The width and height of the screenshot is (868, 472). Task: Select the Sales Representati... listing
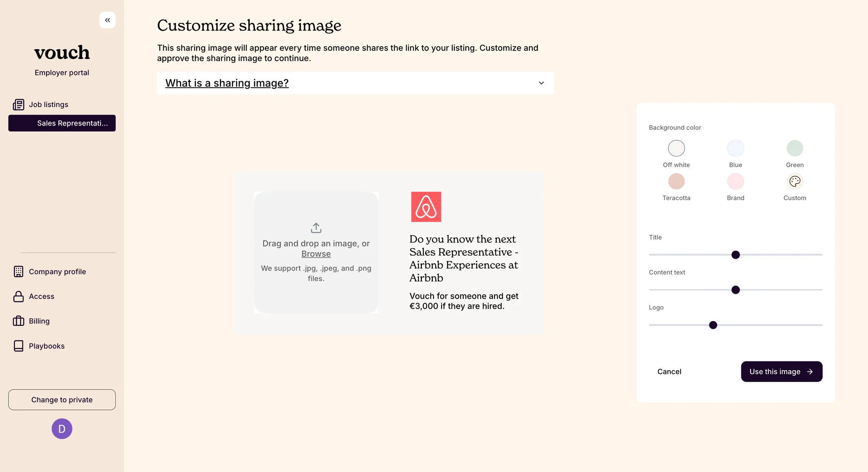point(62,123)
